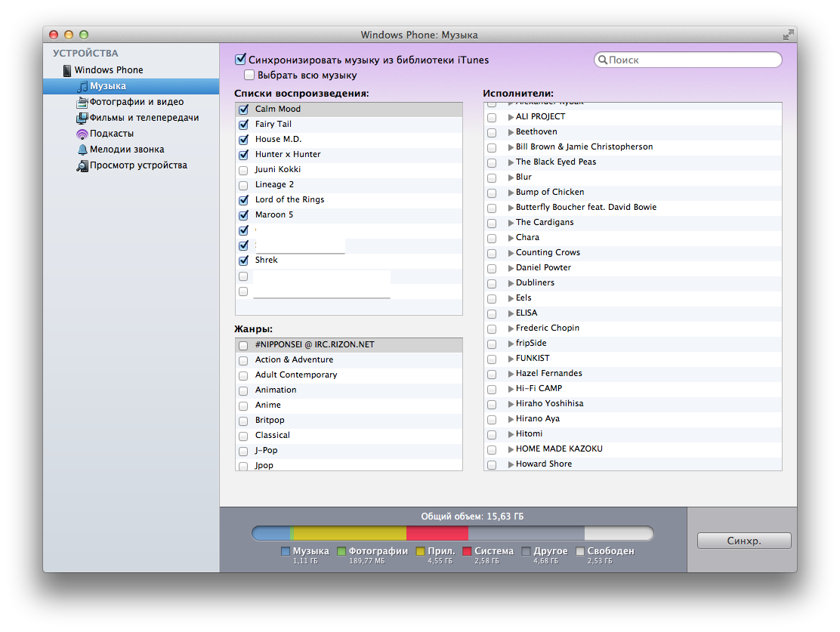Image resolution: width=840 pixels, height=632 pixels.
Task: Click the purple podcasts icon
Action: [x=82, y=134]
